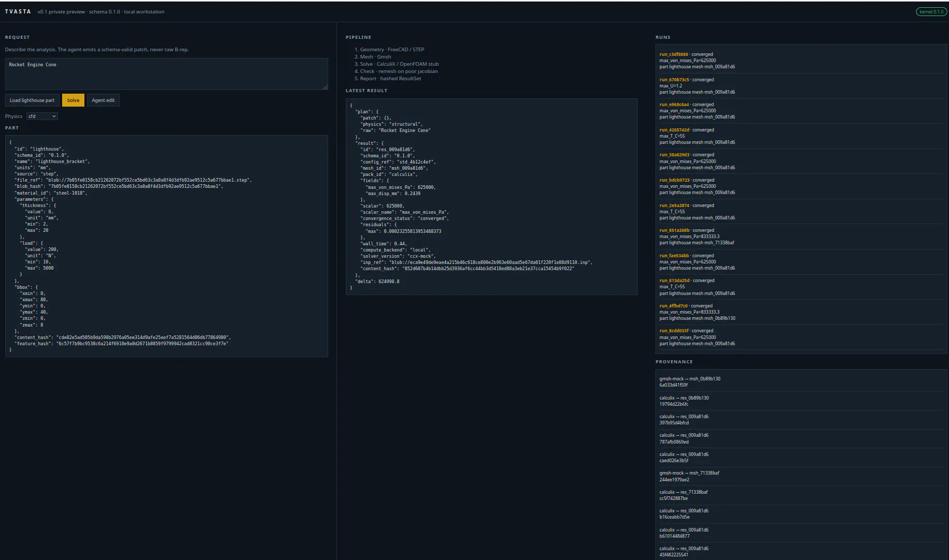Screen dimensions: 949x560
Task: Click the "thickness" parameter line
Action: [x=38, y=205]
